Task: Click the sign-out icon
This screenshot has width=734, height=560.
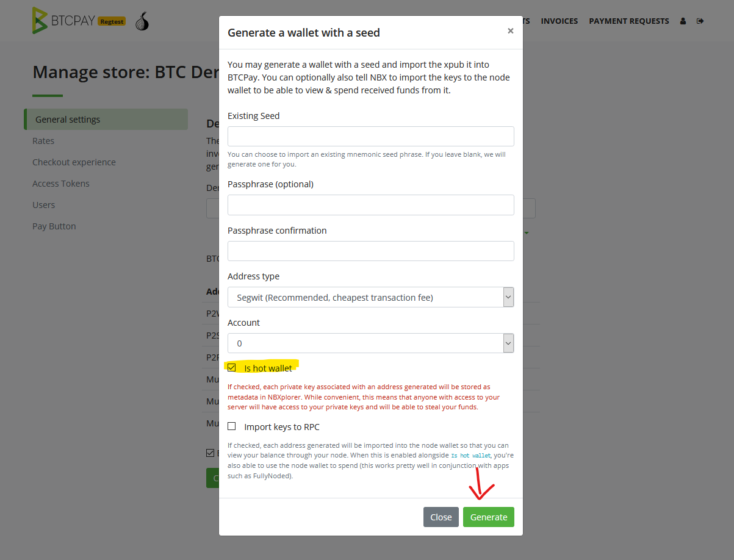Action: click(x=700, y=20)
